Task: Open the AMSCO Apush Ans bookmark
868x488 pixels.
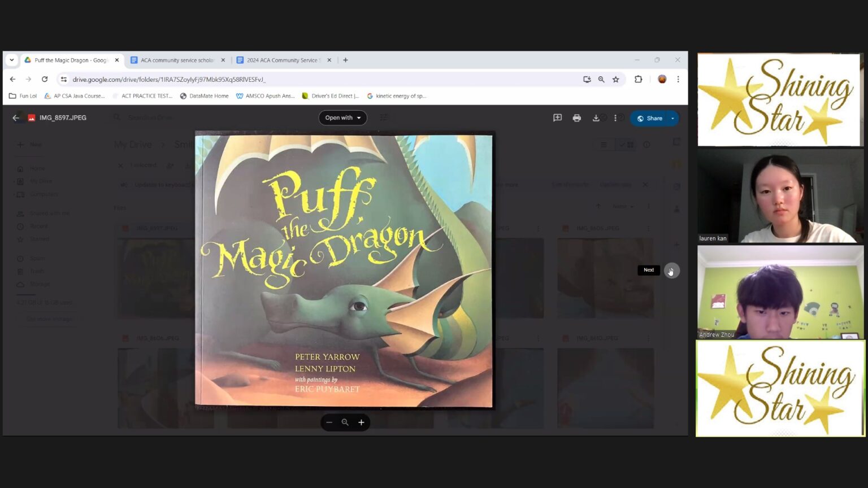Action: click(266, 96)
